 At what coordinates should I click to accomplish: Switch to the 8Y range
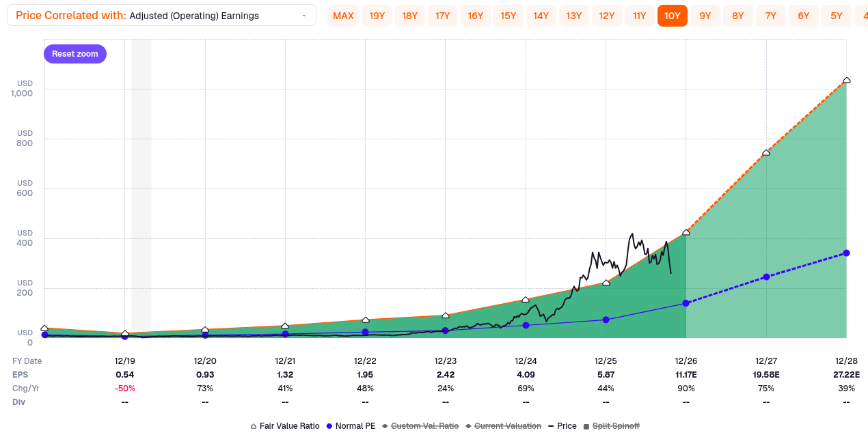click(738, 16)
